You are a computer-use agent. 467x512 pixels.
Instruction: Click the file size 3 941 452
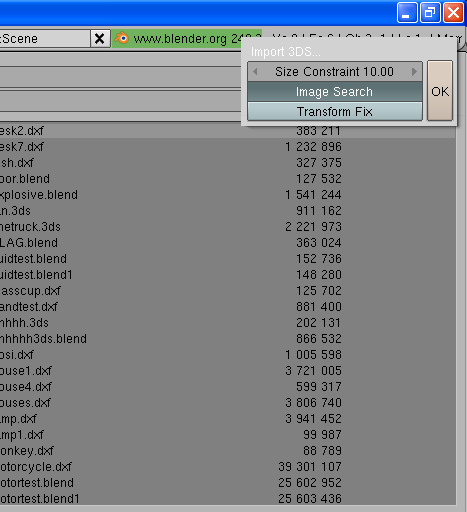(x=313, y=419)
